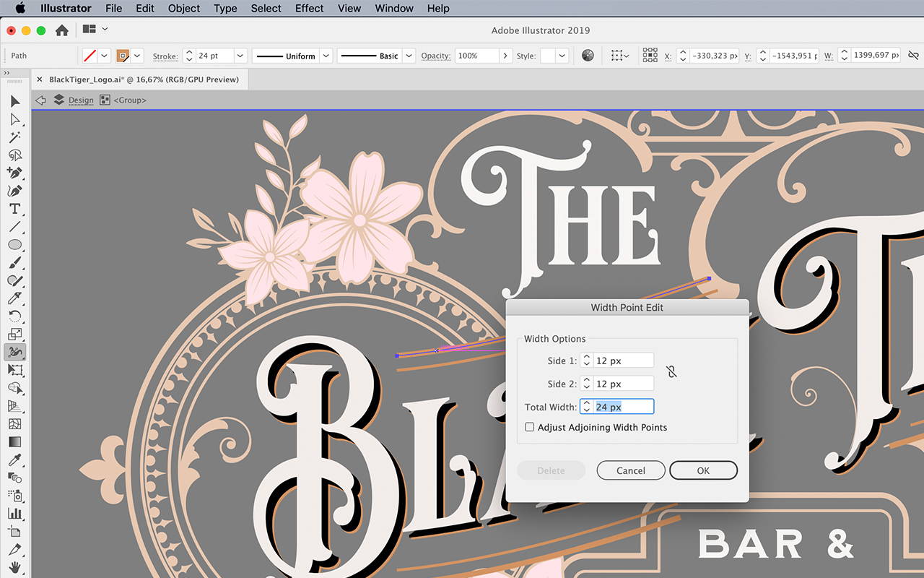Open the graphic Style dropdown
The image size is (924, 578).
pyautogui.click(x=562, y=56)
